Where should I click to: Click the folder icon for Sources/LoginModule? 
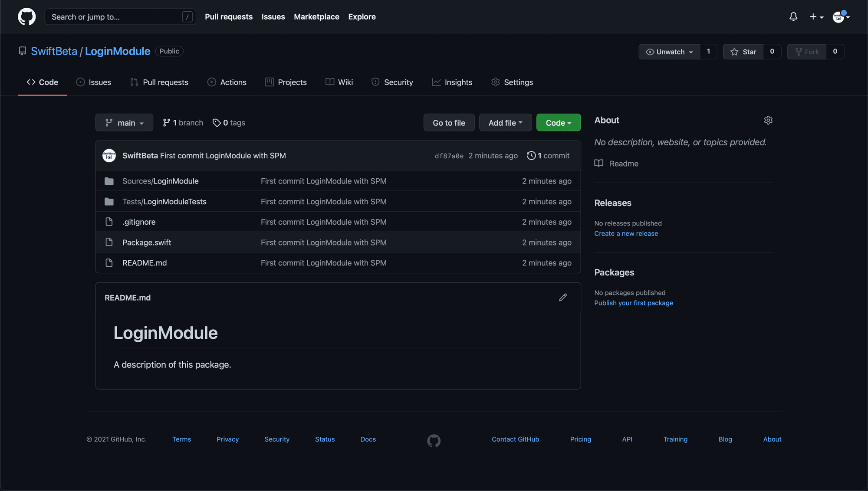coord(109,181)
